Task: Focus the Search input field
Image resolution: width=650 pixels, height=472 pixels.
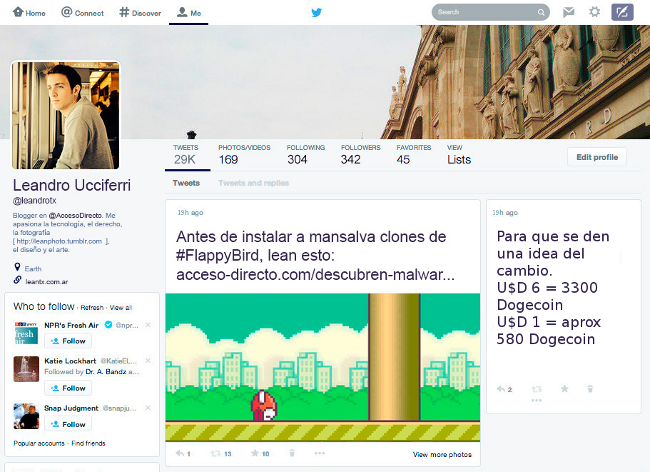Action: 490,12
